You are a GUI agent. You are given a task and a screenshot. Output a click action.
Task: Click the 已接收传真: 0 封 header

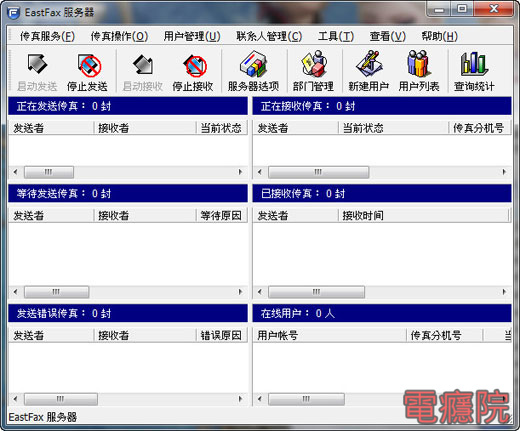coord(382,194)
